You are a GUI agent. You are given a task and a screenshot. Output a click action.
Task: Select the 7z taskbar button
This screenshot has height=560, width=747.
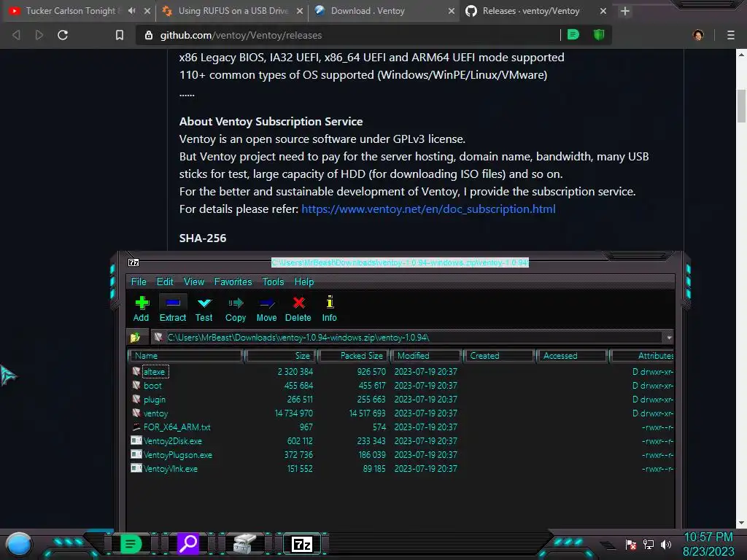click(x=302, y=544)
